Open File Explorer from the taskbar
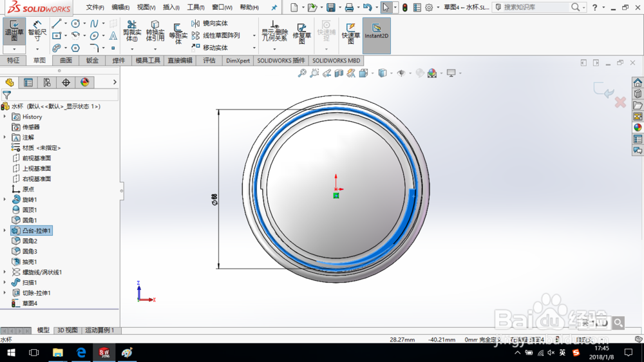 [57, 352]
